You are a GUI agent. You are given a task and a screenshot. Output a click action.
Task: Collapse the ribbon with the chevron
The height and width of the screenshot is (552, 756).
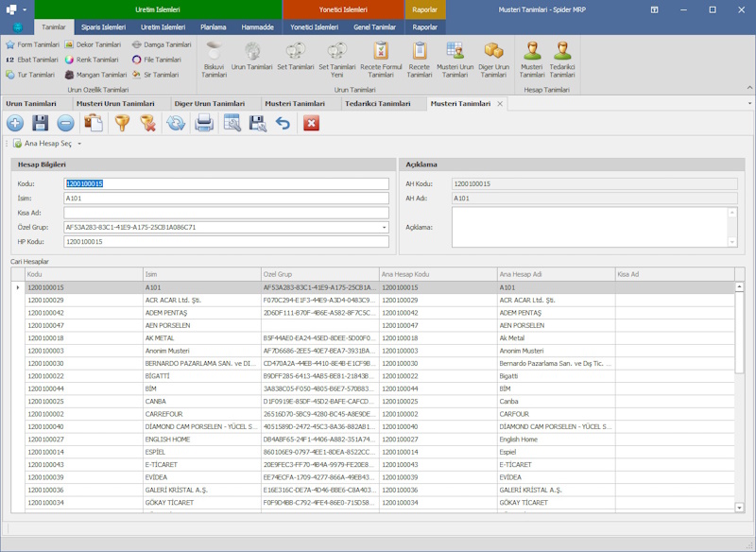(x=749, y=88)
